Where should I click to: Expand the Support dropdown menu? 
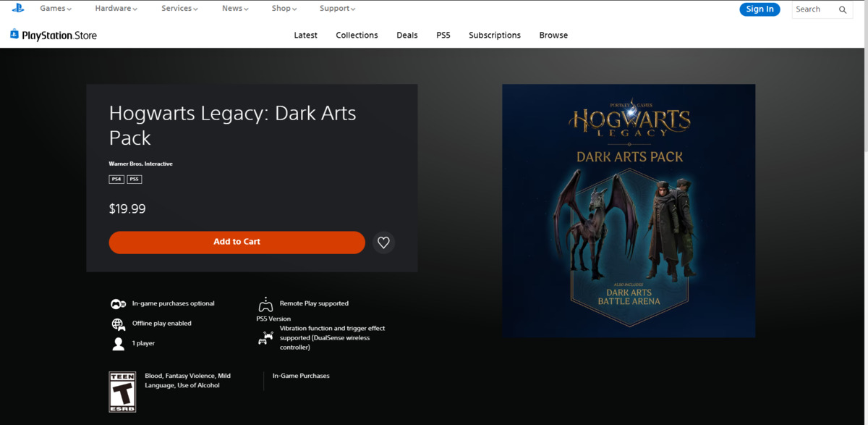pyautogui.click(x=337, y=9)
